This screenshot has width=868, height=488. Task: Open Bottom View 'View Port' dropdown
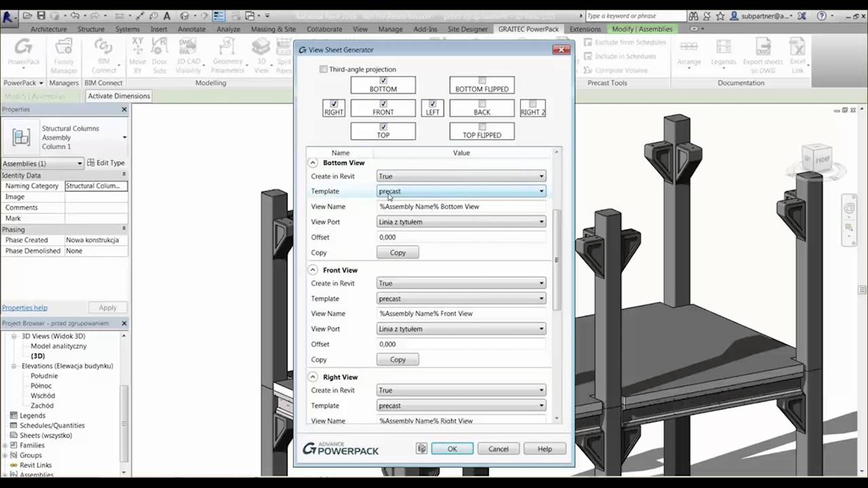coord(461,222)
